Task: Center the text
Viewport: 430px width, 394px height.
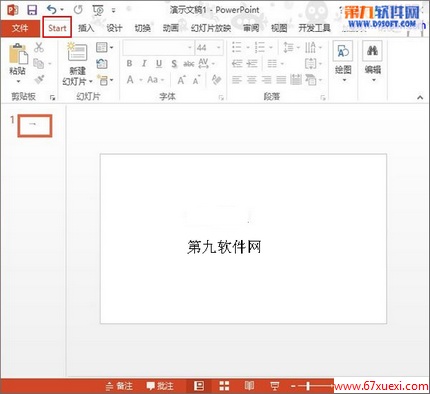Action: pos(252,80)
